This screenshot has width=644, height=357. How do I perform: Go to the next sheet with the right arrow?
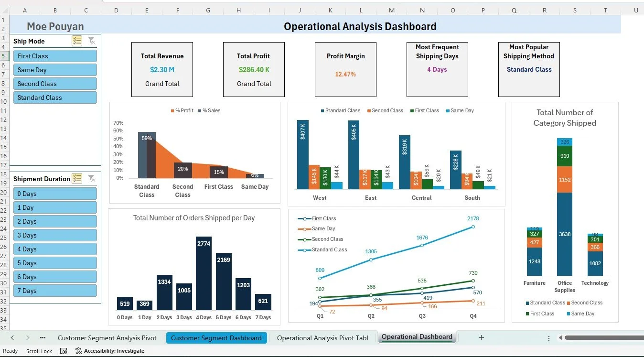tap(28, 338)
